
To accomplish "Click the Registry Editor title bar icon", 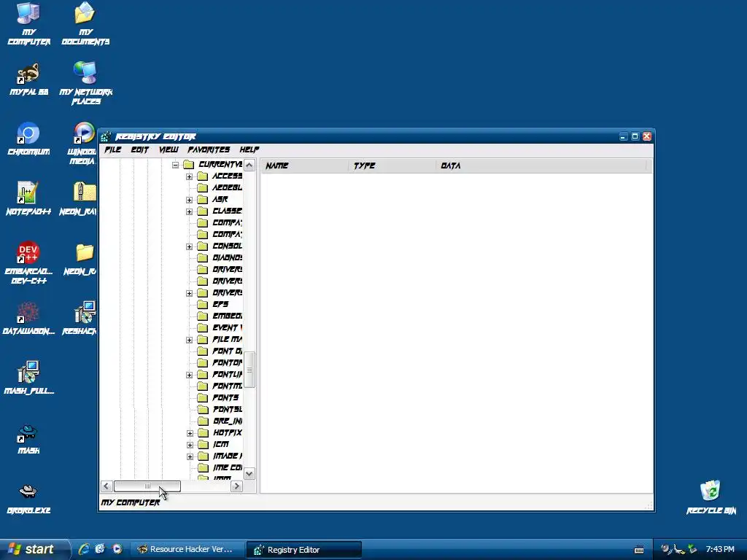I will pos(107,136).
